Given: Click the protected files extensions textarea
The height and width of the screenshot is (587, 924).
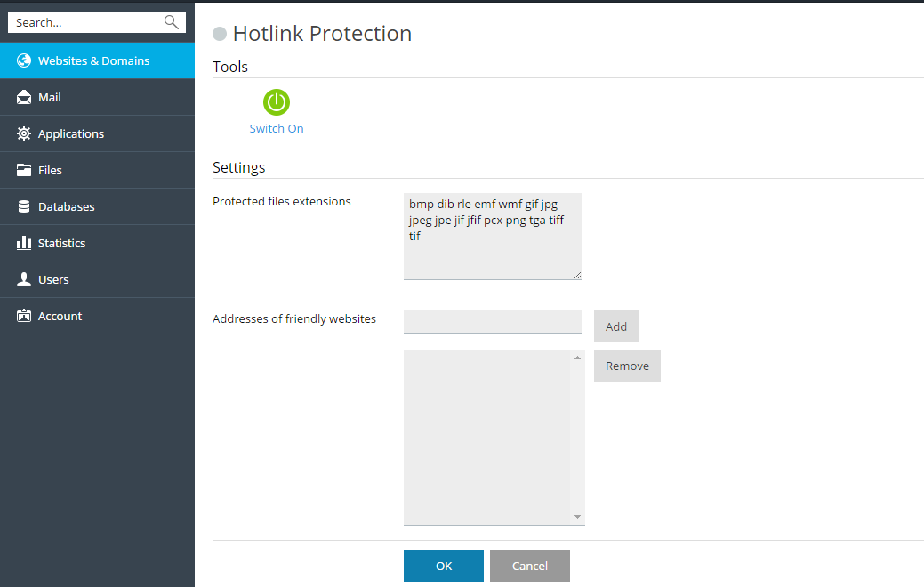Looking at the screenshot, I should pos(492,237).
